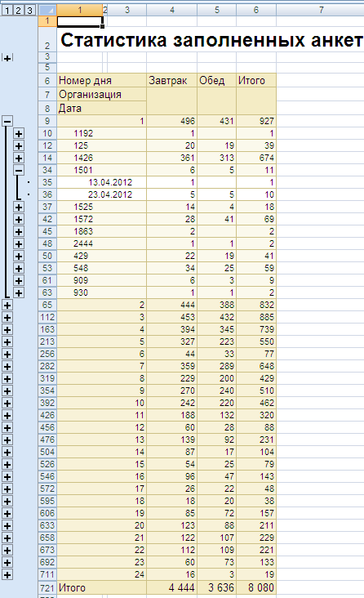The image size is (364, 598).
Task: Expand organization 1572 group at row 42
Action: coord(19,219)
